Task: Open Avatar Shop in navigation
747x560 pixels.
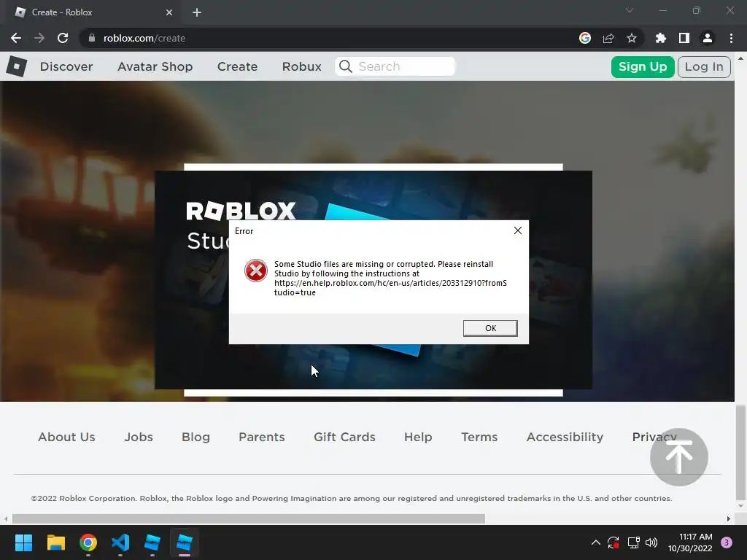Action: [x=155, y=66]
